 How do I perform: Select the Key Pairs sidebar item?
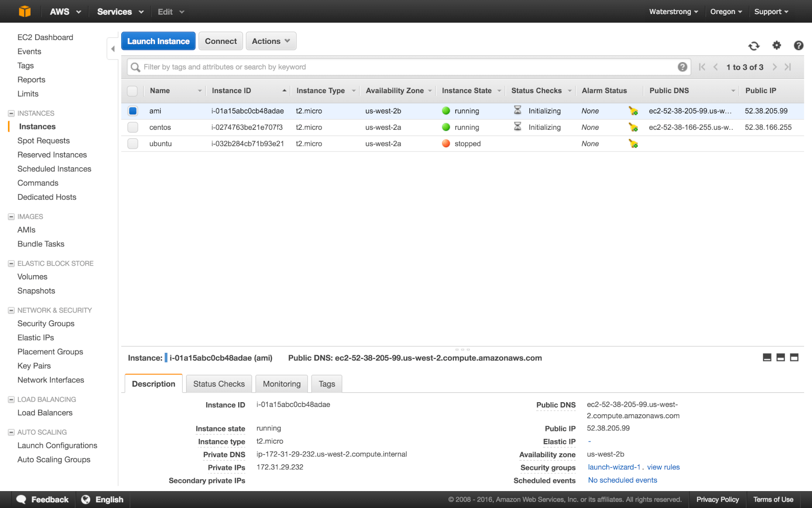pyautogui.click(x=34, y=366)
